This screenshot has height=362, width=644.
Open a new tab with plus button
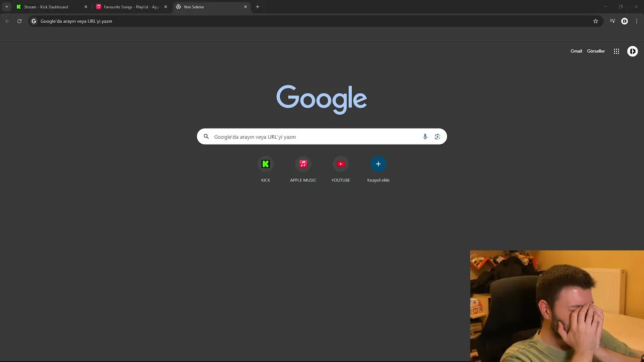tap(258, 7)
